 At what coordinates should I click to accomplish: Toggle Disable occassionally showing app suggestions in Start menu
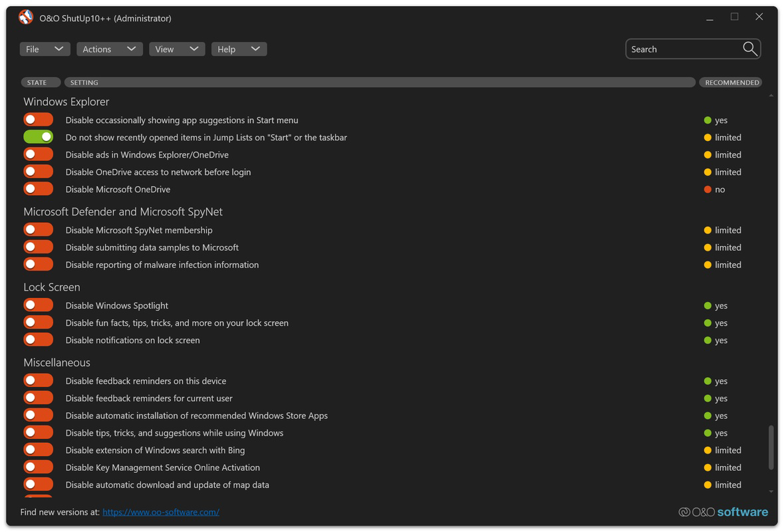[x=38, y=120]
